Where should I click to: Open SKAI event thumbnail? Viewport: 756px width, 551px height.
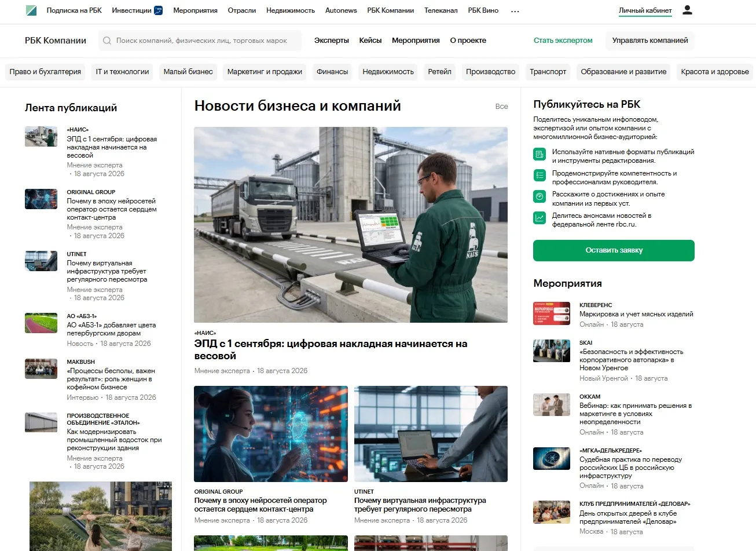(x=552, y=351)
